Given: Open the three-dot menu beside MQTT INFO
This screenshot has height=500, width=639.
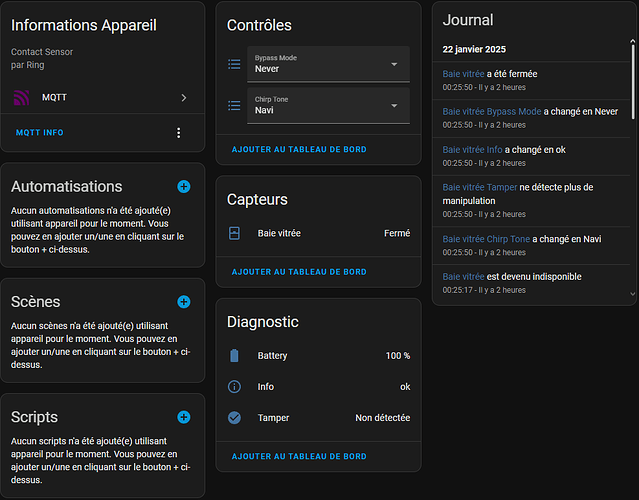Looking at the screenshot, I should [x=178, y=133].
